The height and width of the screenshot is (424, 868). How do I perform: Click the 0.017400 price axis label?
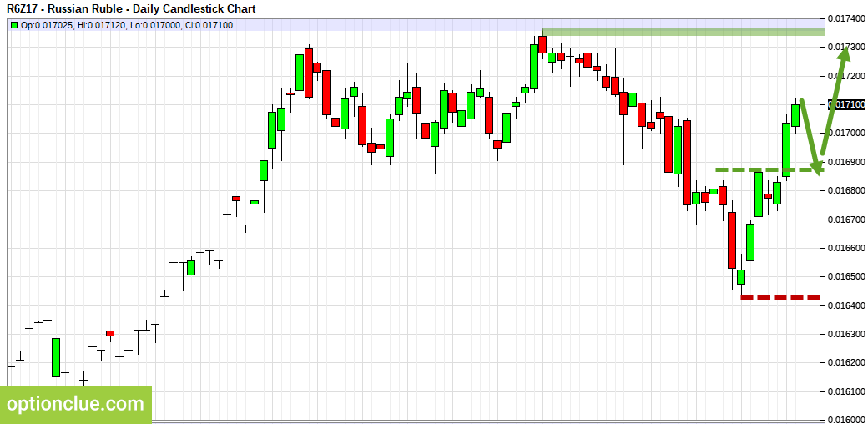coord(846,19)
